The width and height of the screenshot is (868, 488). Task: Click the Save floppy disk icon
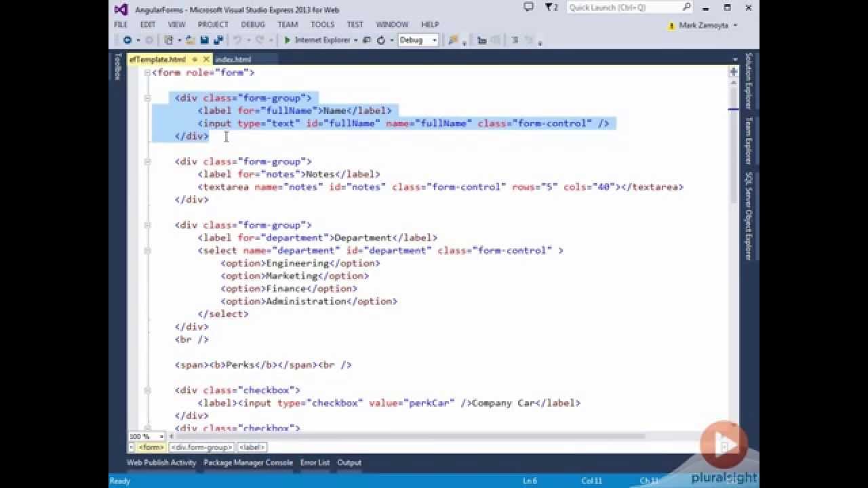204,40
